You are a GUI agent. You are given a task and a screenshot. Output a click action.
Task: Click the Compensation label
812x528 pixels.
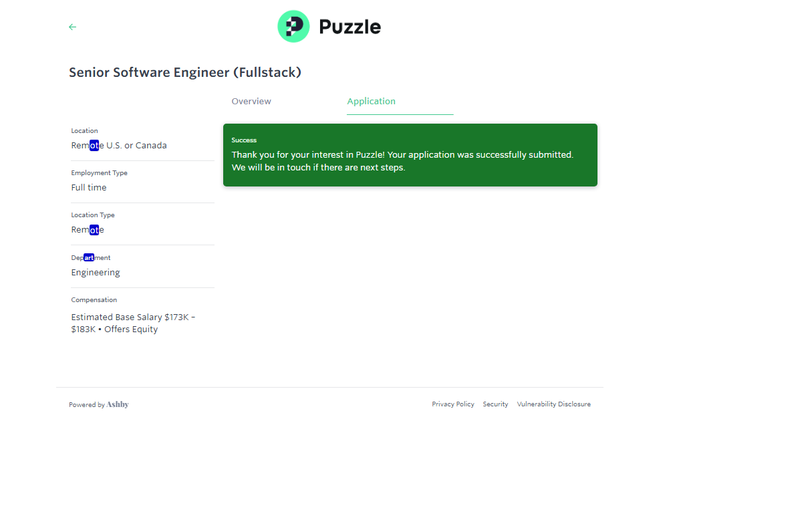pyautogui.click(x=94, y=300)
